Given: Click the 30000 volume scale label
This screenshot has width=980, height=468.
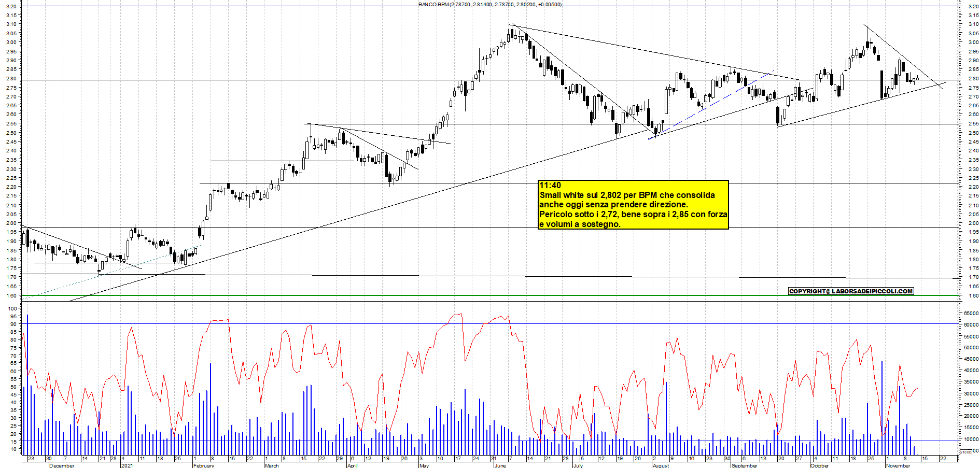Looking at the screenshot, I should [x=971, y=393].
